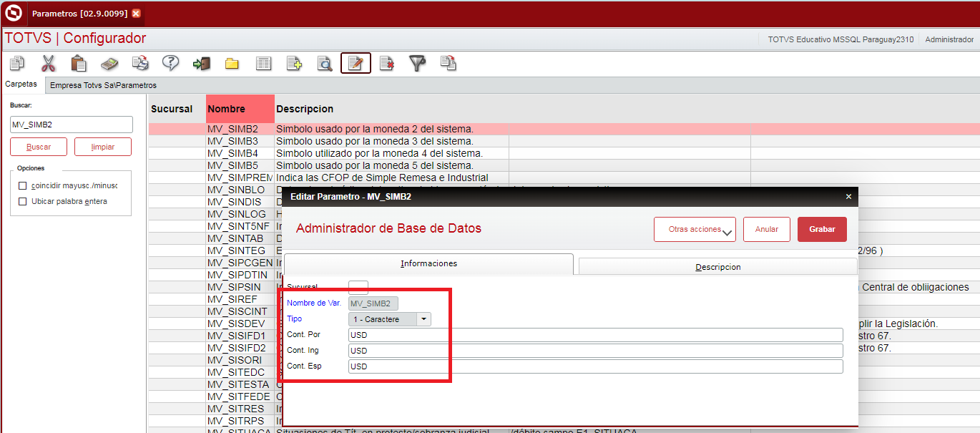Click the table list view icon
Screen dimensions: 980x433
[263, 64]
